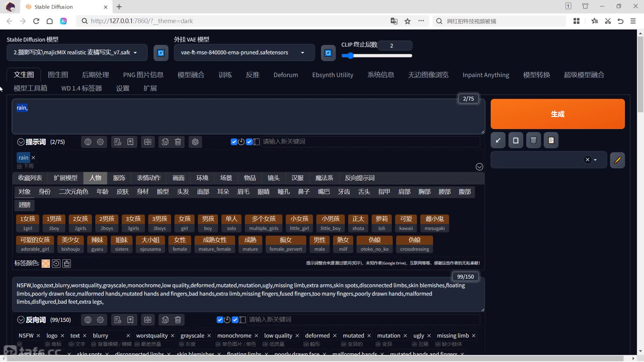
Task: Open the Deforum tab
Action: point(286,75)
